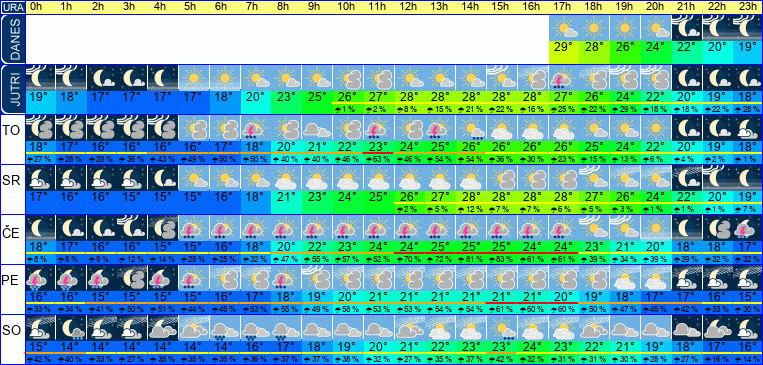This screenshot has width=763, height=365.
Task: Click SR 14h temperature 28° cell
Action: (472, 197)
